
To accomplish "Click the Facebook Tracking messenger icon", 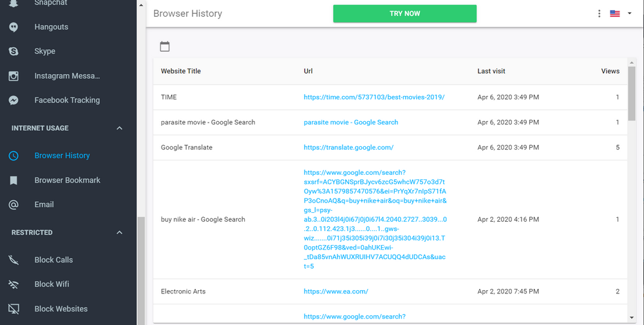I will (x=14, y=101).
